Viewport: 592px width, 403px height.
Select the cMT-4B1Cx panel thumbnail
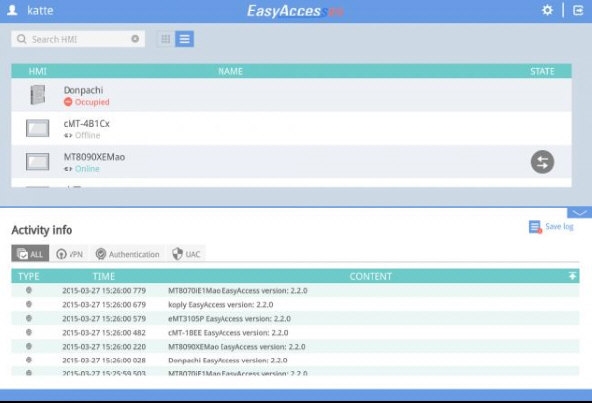pos(37,128)
